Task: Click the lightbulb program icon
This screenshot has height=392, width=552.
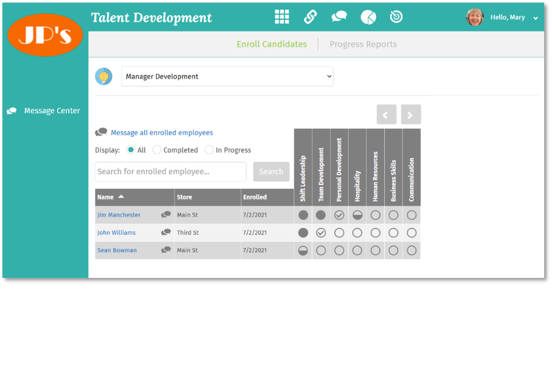Action: [x=104, y=76]
